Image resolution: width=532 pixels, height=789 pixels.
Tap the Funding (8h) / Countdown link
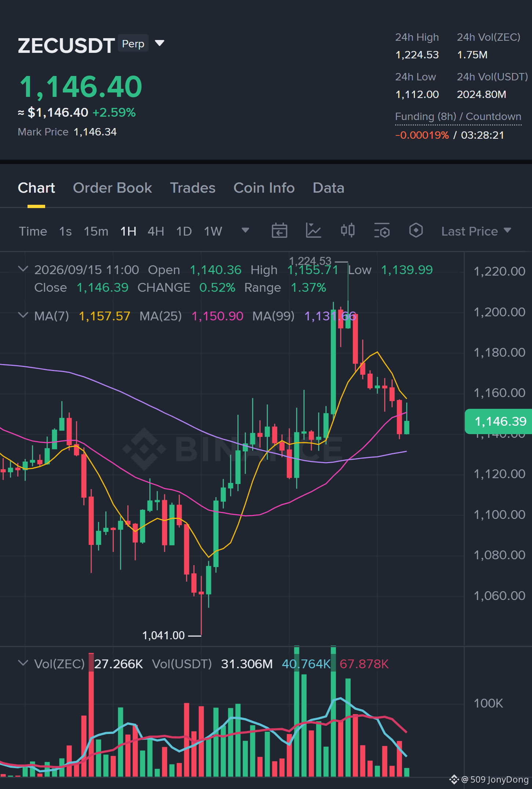[x=458, y=117]
